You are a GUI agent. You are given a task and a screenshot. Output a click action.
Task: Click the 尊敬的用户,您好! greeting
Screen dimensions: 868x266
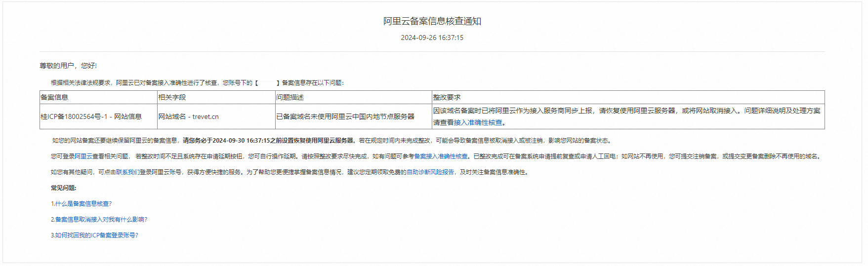tap(68, 66)
